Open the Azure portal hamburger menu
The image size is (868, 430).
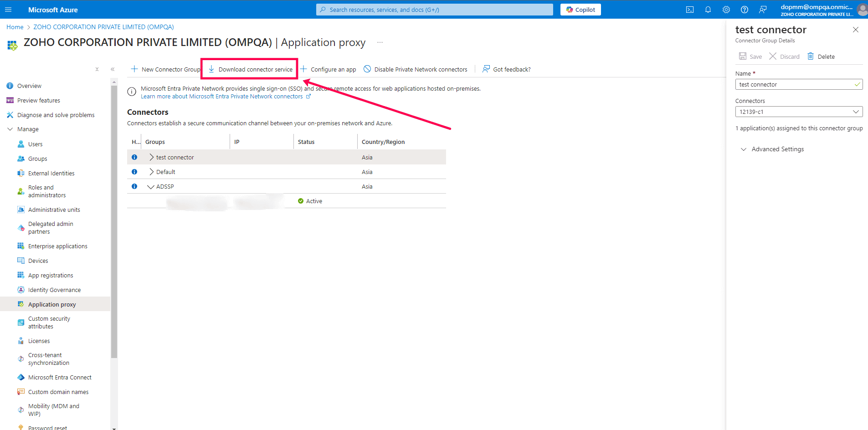point(8,10)
